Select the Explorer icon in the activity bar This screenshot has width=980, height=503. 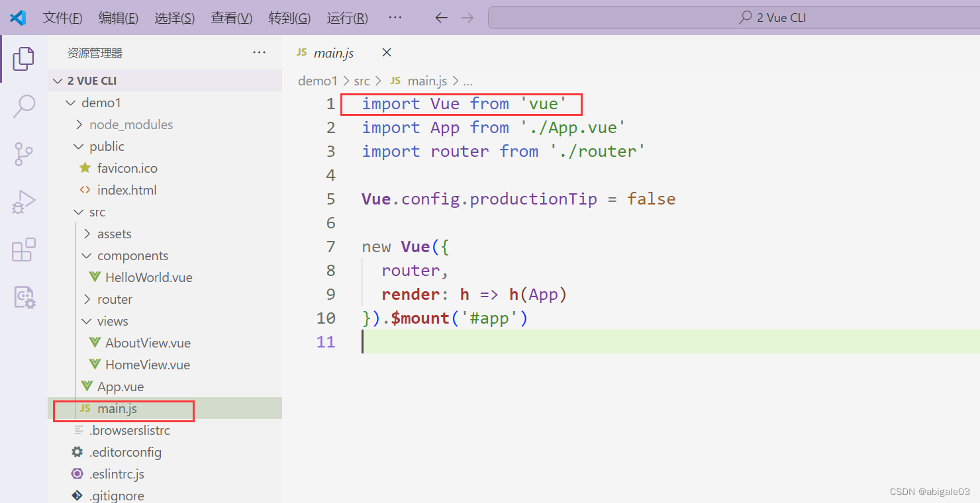tap(23, 58)
